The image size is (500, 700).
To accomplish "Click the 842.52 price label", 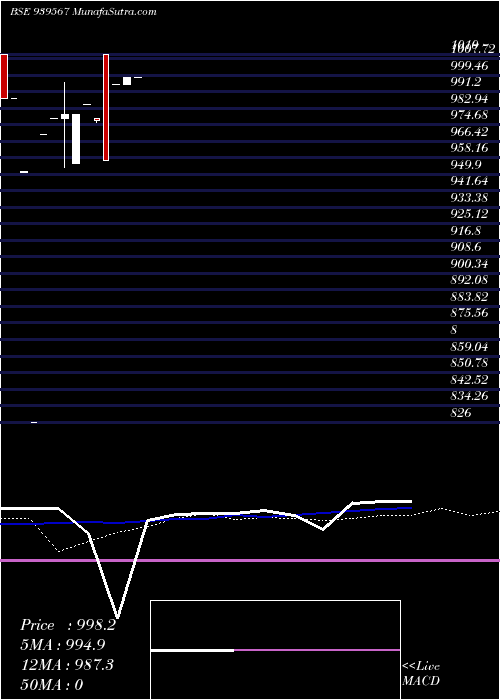I will tap(469, 380).
